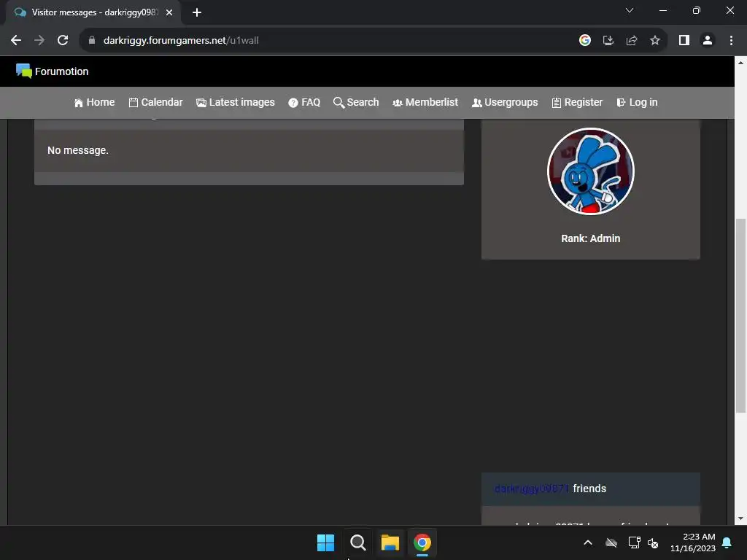Click the page vertical scrollbar thumb
This screenshot has height=560, width=747.
coord(741,315)
